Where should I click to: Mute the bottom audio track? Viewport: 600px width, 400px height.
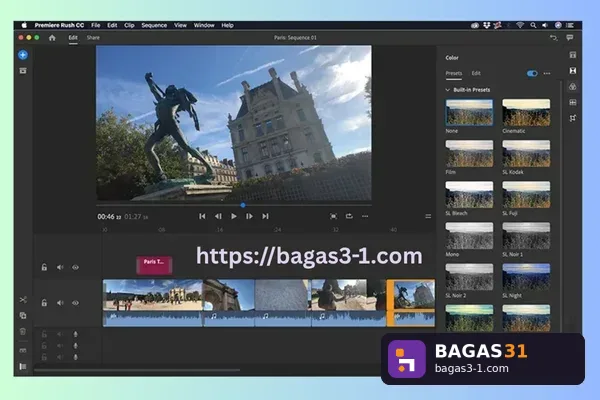(60, 357)
